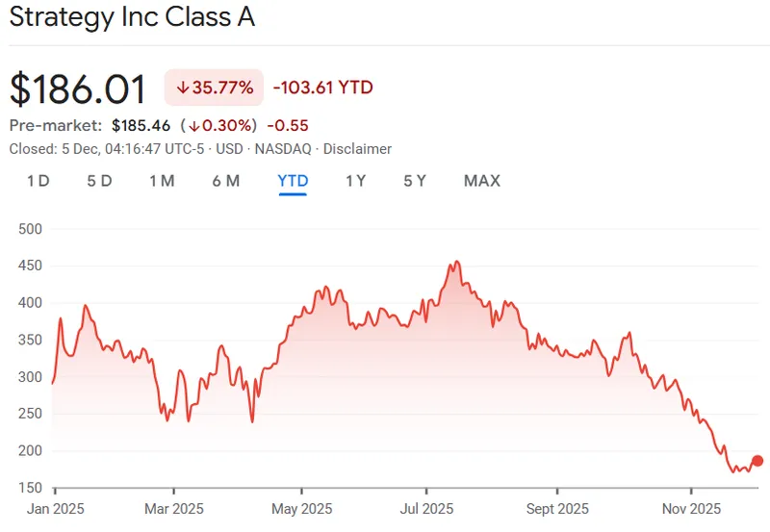Switch to the 5 D range tab
The height and width of the screenshot is (532, 770).
point(100,181)
